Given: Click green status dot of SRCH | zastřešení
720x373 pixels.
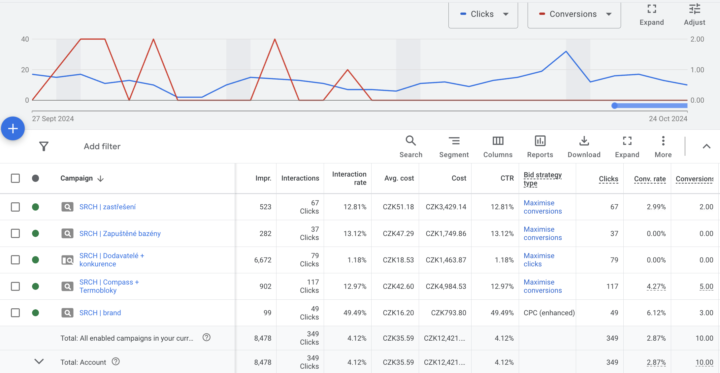Looking at the screenshot, I should click(35, 207).
